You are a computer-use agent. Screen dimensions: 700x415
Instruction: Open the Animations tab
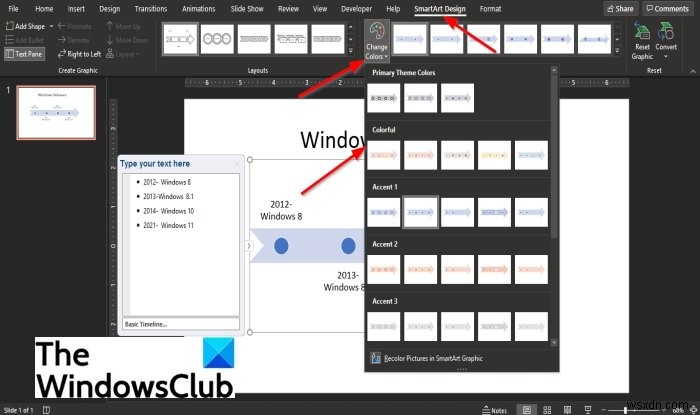coord(199,8)
